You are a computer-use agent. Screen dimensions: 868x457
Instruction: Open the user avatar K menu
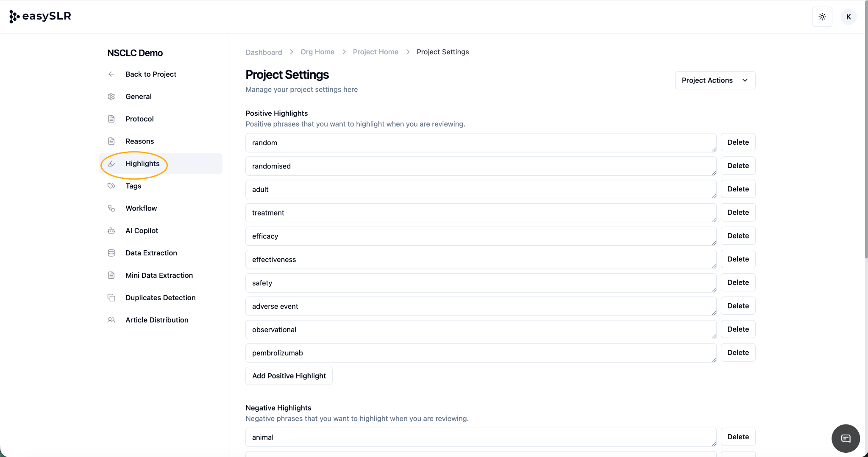848,17
